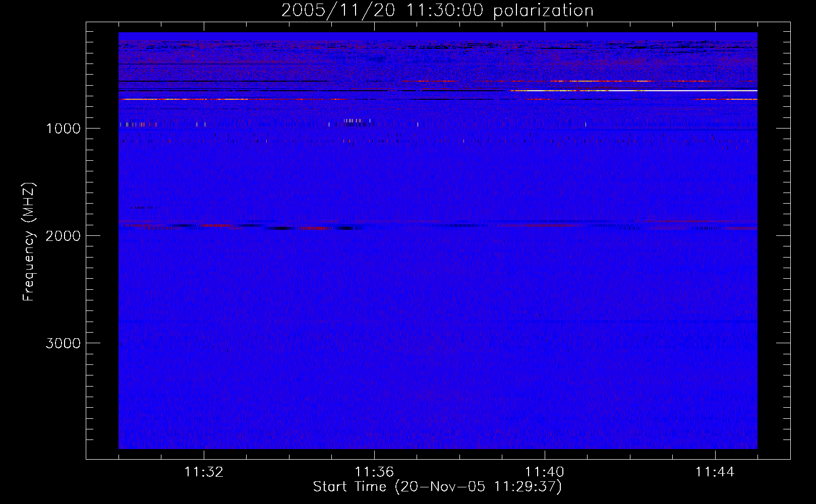This screenshot has width=816, height=504.
Task: Click the 'Frequency (MHZ)' axis label
Action: click(29, 242)
